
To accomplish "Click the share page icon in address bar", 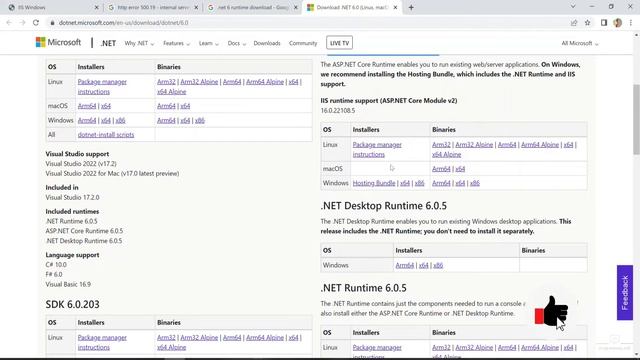I will tap(574, 23).
